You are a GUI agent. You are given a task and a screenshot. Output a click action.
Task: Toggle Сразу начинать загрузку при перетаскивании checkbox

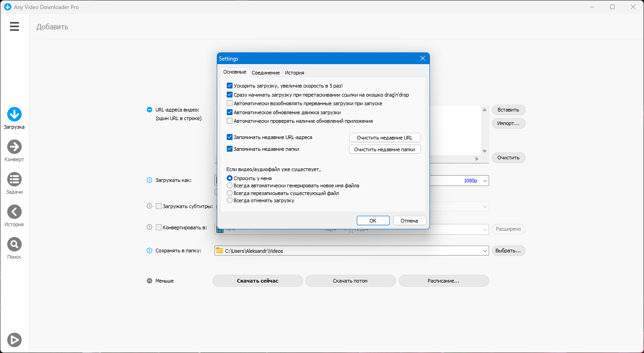(230, 95)
